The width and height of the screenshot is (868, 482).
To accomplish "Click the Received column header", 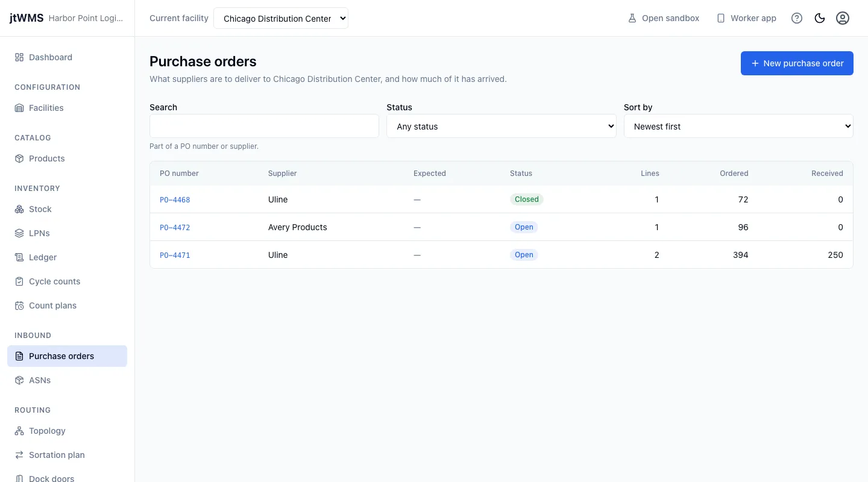I will pos(827,173).
